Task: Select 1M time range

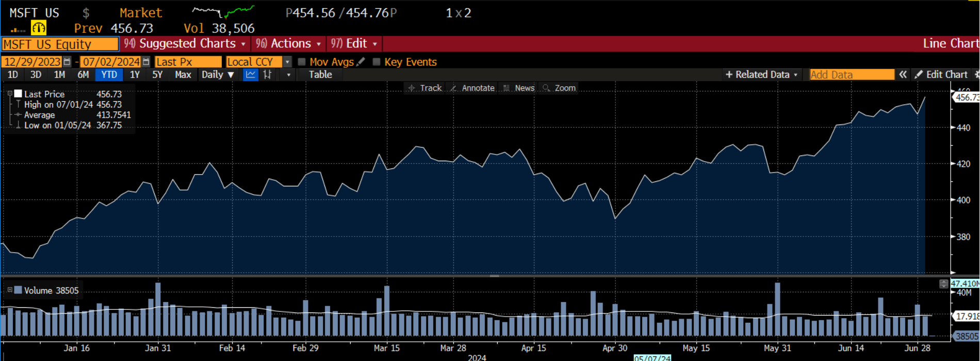Action: tap(59, 75)
